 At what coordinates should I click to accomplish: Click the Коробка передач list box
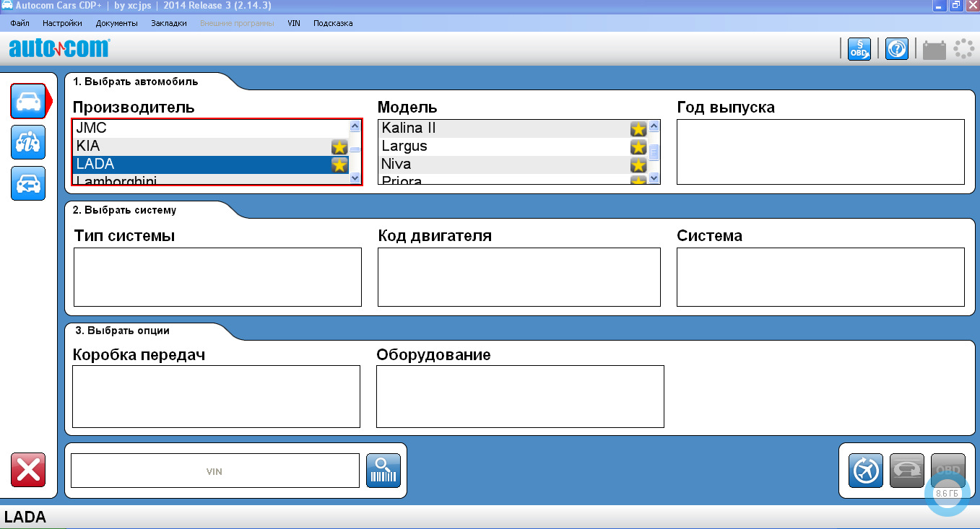click(216, 396)
